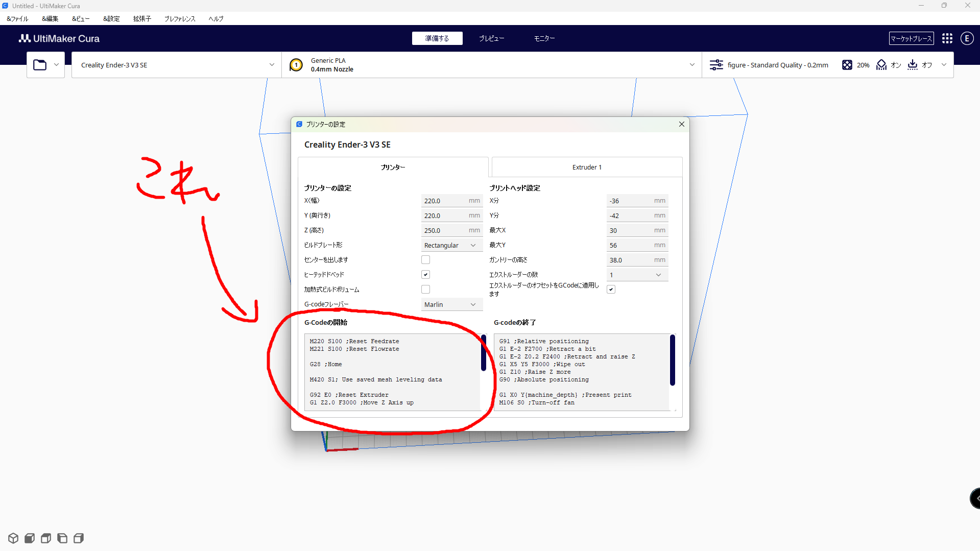Open the ヘルプ menu
980x551 pixels.
(x=216, y=19)
